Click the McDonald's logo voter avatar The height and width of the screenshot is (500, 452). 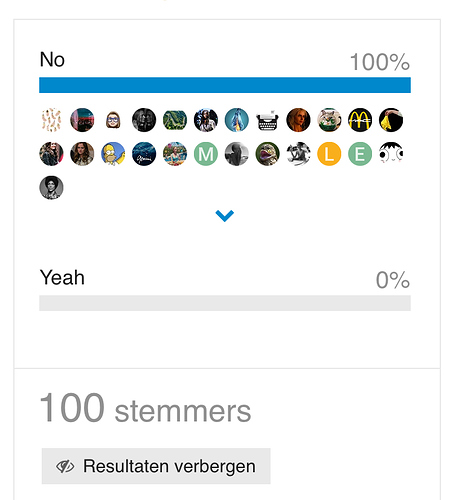[x=360, y=120]
